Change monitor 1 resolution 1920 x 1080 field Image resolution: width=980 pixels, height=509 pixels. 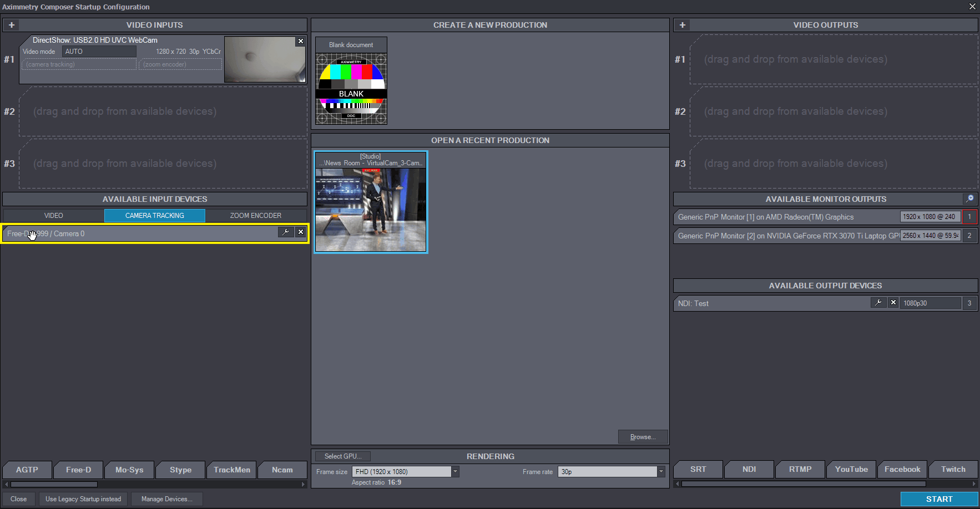coord(930,217)
